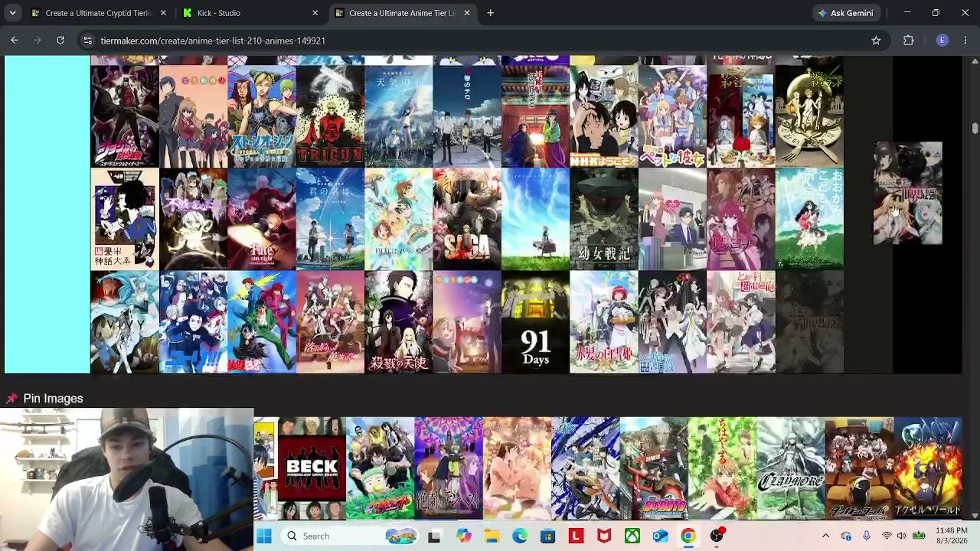
Task: Switch to the Ultimate Cryptid Tierlist tab
Action: (x=100, y=13)
